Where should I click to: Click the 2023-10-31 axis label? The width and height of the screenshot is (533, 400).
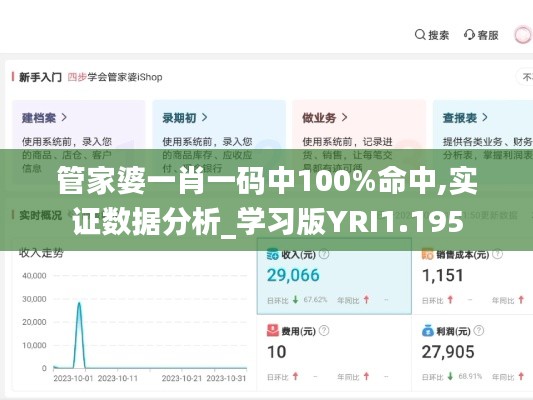click(x=226, y=378)
